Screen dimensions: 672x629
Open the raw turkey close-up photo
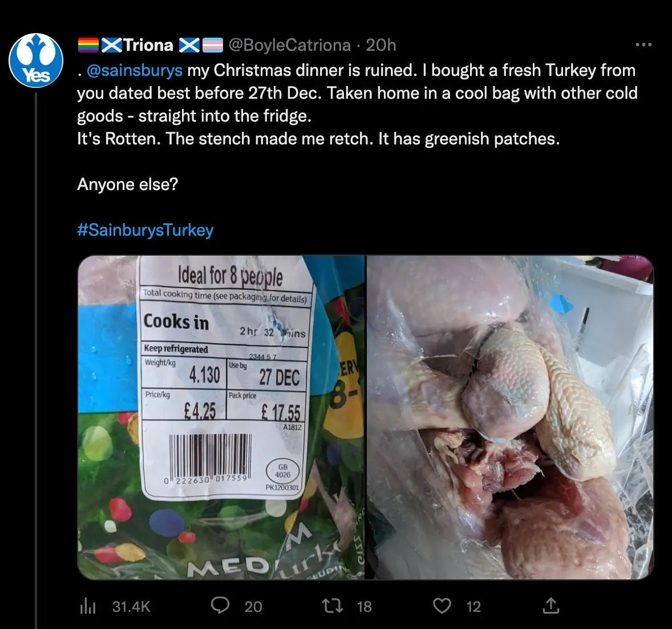coord(509,416)
